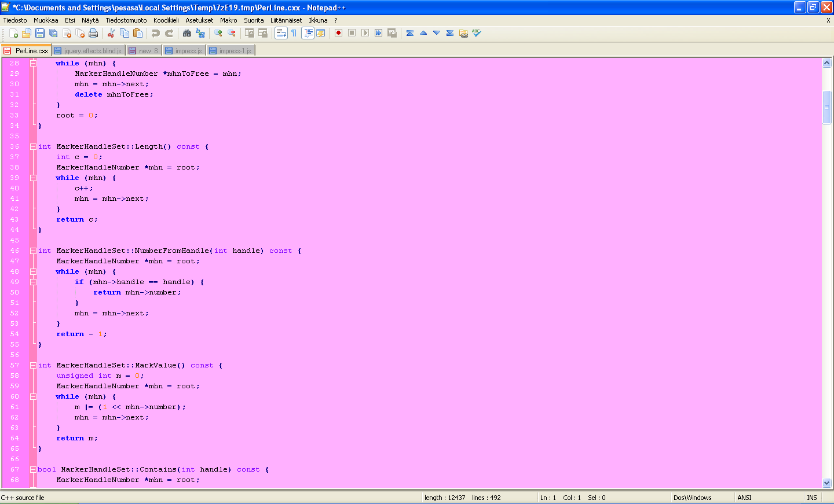The height and width of the screenshot is (504, 834).
Task: Open the Replace dialog icon
Action: pos(200,33)
